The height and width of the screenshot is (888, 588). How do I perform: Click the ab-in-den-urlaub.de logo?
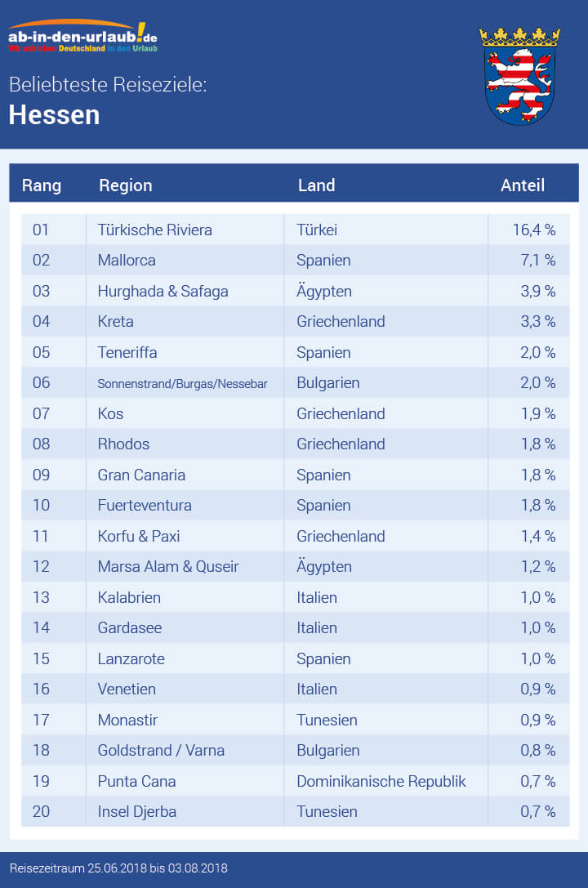click(x=82, y=38)
